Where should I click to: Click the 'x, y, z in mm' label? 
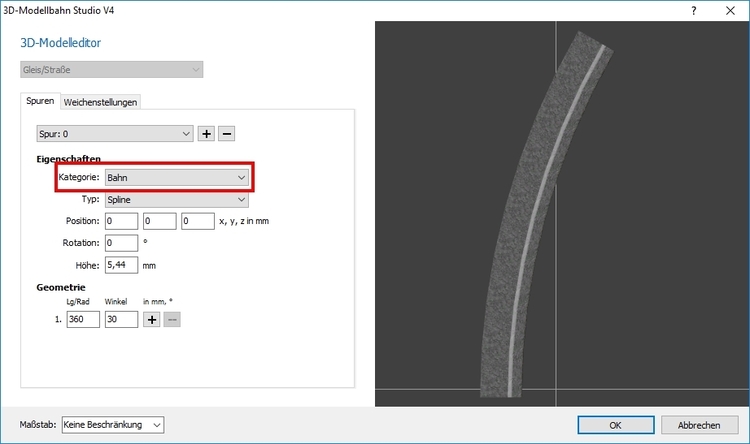point(244,221)
